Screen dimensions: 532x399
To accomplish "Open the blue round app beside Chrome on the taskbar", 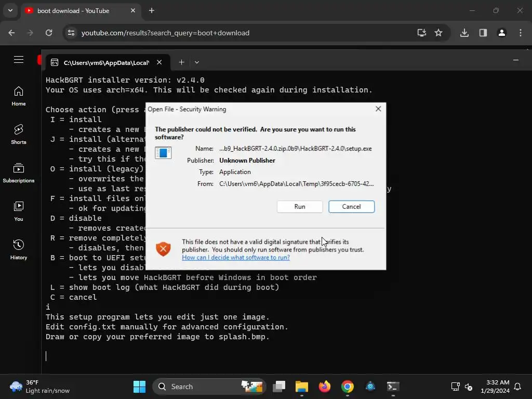I will pos(370,387).
